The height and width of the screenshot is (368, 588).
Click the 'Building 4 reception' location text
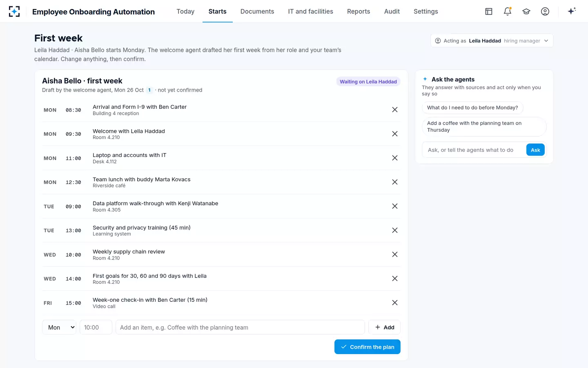tap(116, 113)
